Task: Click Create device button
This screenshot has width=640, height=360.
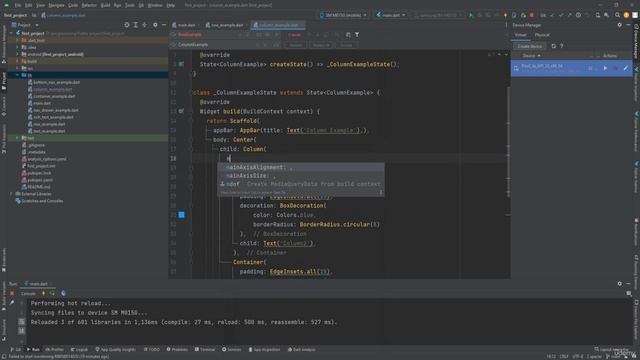Action: (529, 46)
